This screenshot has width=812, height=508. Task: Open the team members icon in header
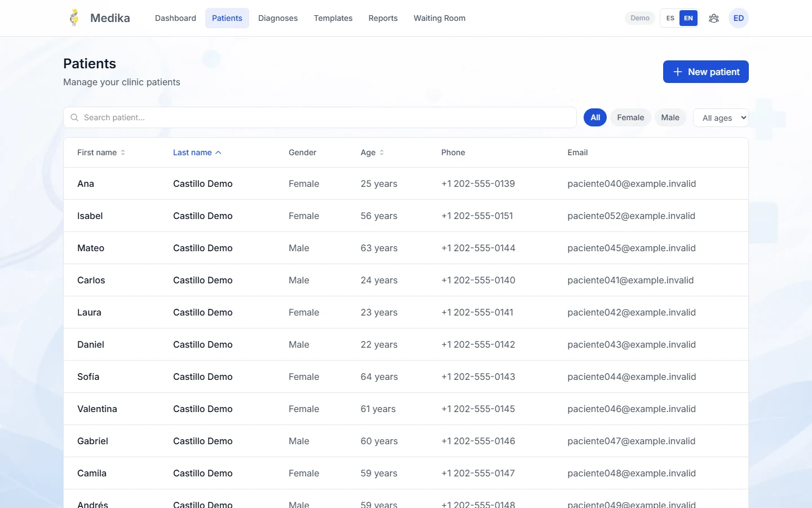pos(714,18)
